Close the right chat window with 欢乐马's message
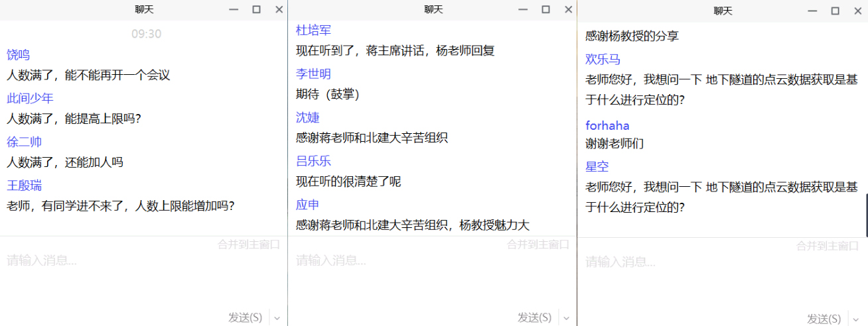This screenshot has height=326, width=868. 858,11
